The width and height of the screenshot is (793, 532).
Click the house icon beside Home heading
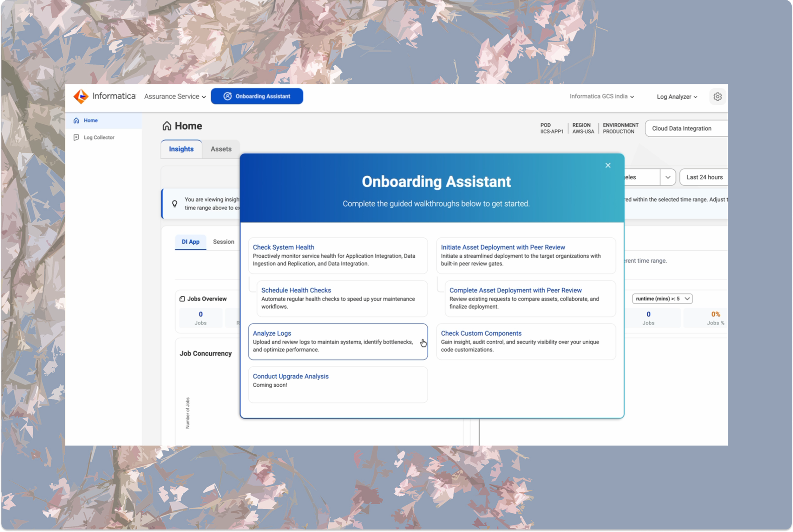coord(167,126)
